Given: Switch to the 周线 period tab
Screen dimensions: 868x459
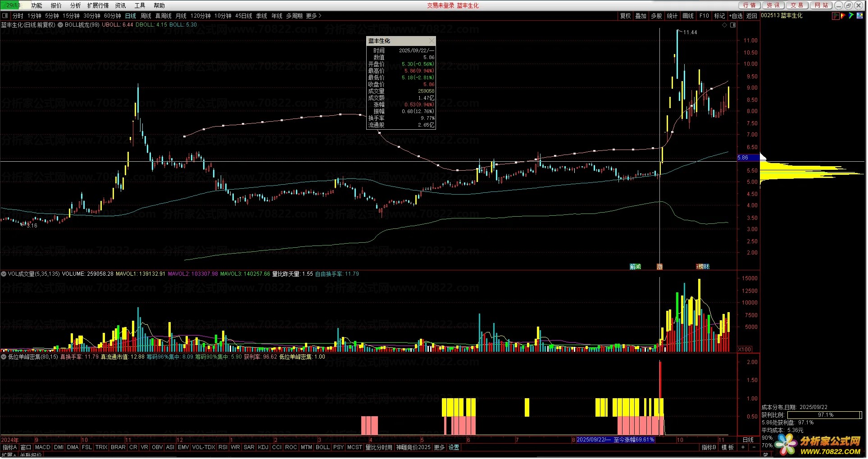Looking at the screenshot, I should 146,16.
